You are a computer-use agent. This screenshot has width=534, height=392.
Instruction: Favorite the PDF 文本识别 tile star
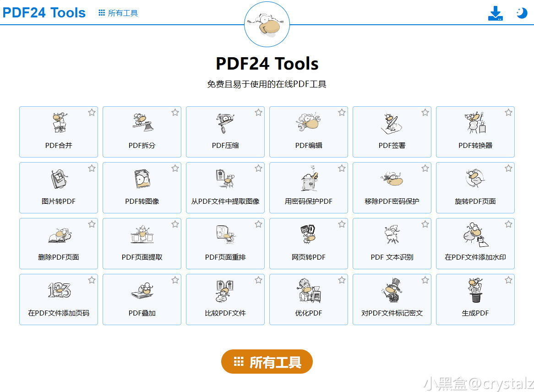pyautogui.click(x=425, y=224)
